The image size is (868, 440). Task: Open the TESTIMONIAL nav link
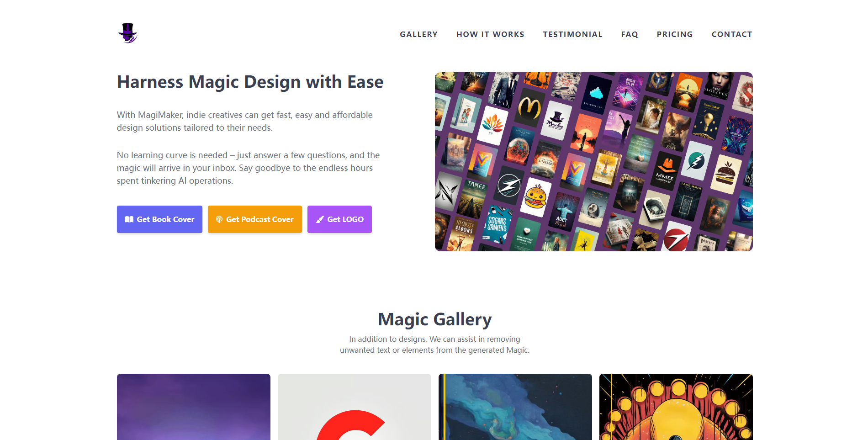click(572, 34)
